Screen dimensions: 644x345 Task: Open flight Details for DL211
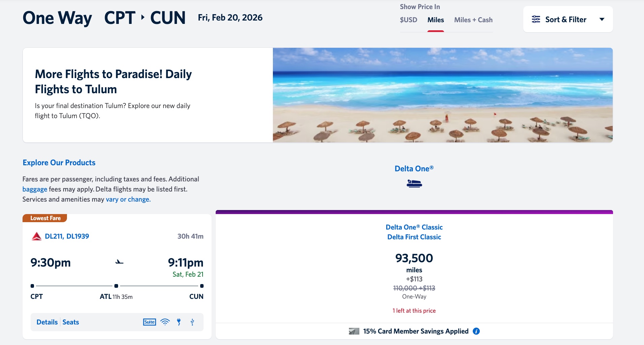[x=47, y=322]
